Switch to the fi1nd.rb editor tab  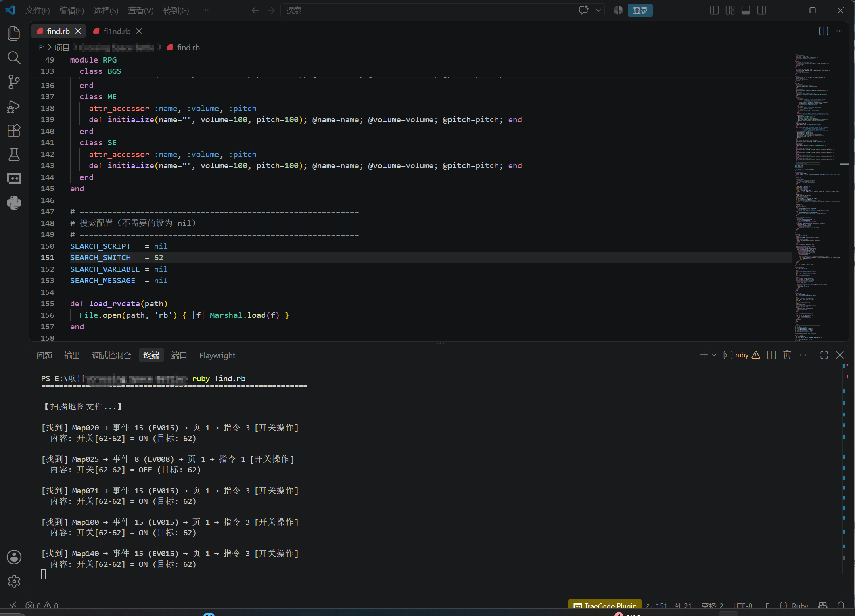pyautogui.click(x=117, y=31)
